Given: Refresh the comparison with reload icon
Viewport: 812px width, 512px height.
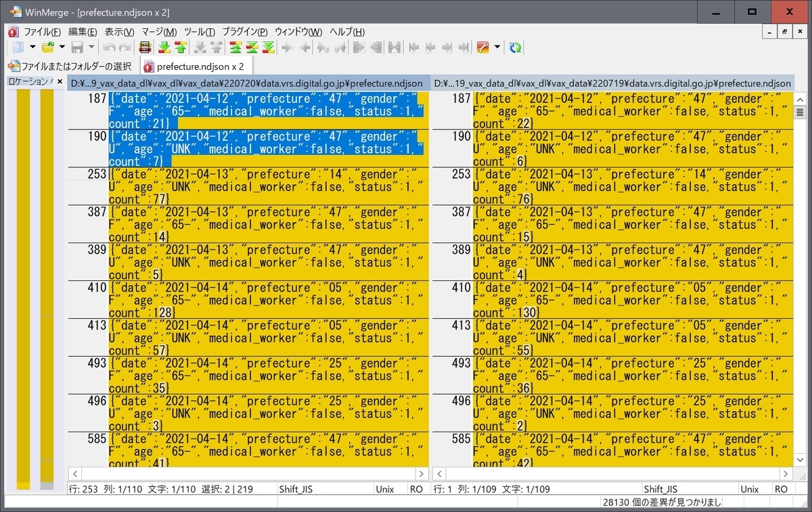Looking at the screenshot, I should click(x=516, y=47).
